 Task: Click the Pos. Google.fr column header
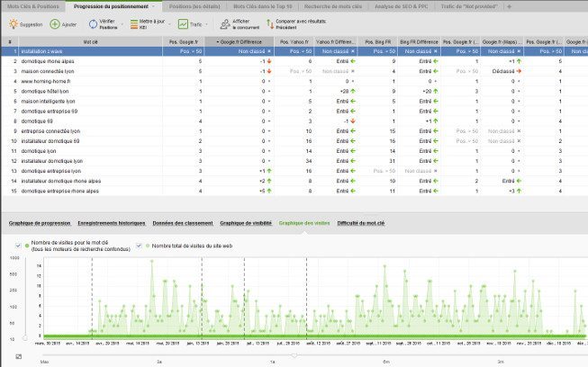tap(184, 42)
